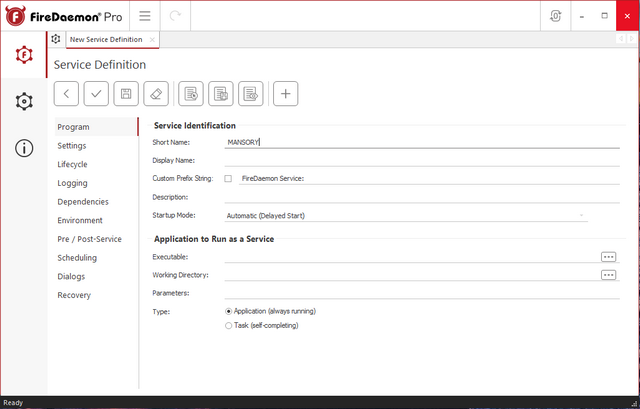Screen dimensions: 640x409
Task: Switch to the Lifecycle section
Action: [72, 164]
